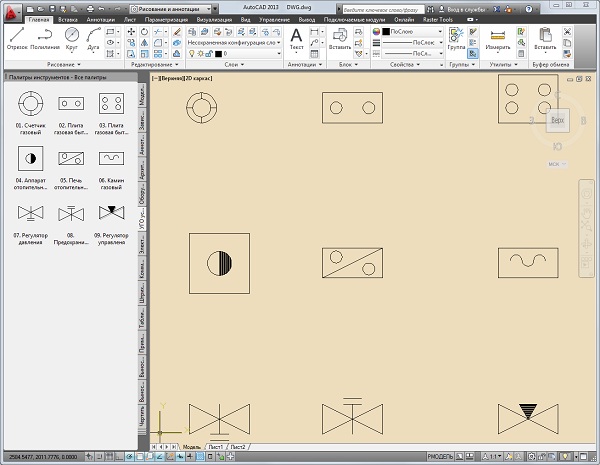This screenshot has height=465, width=600.
Task: Click the Текст annotation tool
Action: point(296,38)
